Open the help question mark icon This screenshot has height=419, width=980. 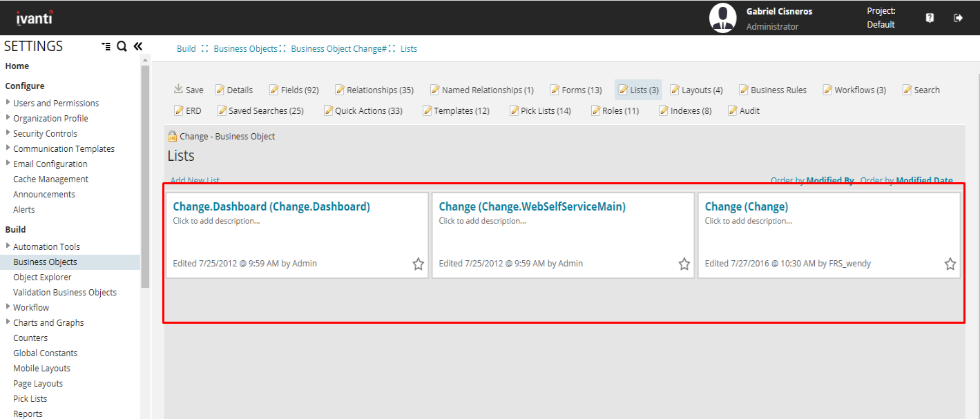click(x=930, y=18)
